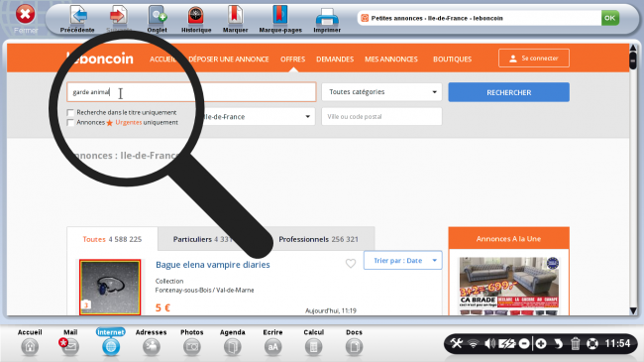Screen dimensions: 644x362
Task: Open the Accueil home app
Action: coord(30,342)
